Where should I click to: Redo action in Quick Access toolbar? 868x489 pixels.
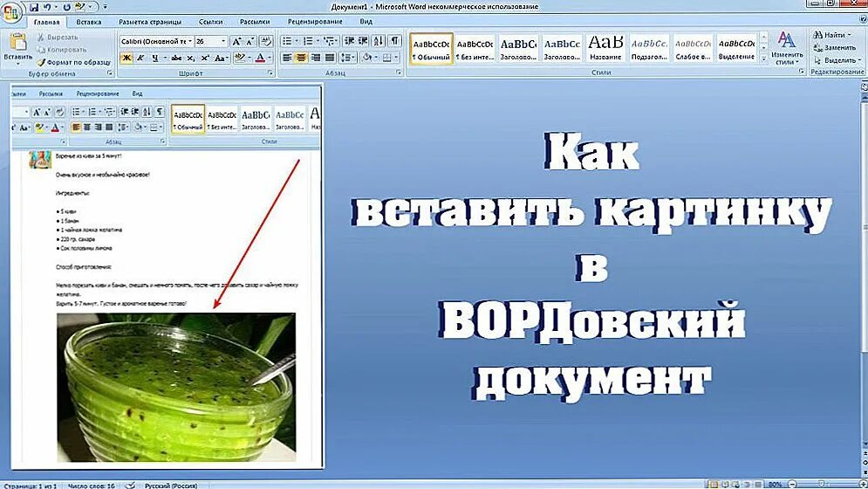click(66, 7)
